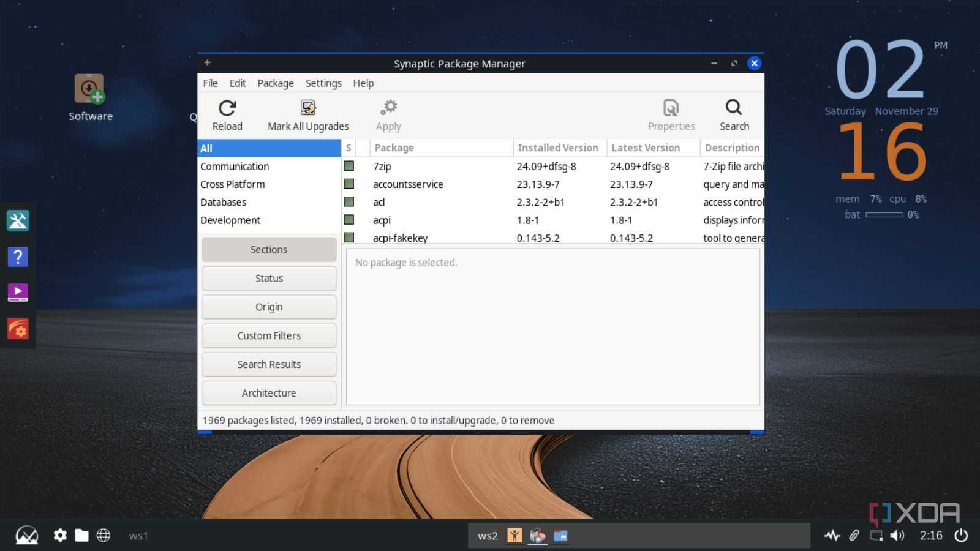Click the Origin filter button

269,307
